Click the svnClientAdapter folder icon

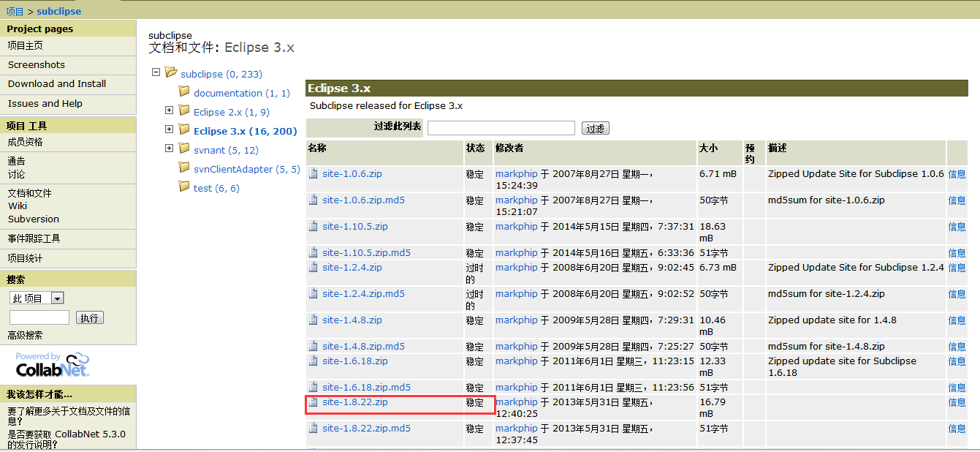[184, 167]
